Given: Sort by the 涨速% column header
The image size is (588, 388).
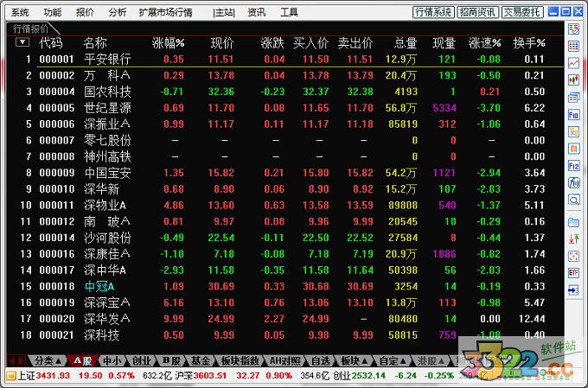Looking at the screenshot, I should [485, 43].
